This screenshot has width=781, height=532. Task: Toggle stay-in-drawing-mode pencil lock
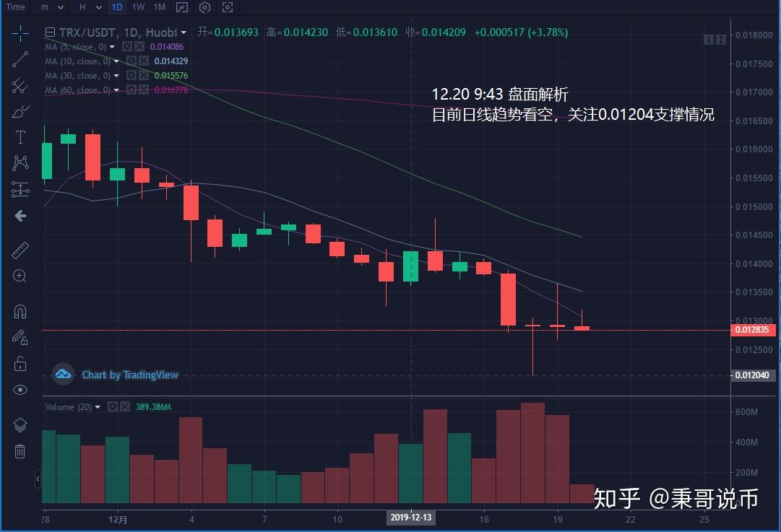(20, 337)
